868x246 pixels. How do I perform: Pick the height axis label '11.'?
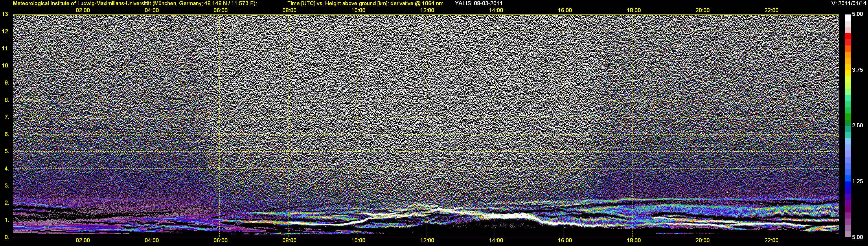pyautogui.click(x=5, y=49)
